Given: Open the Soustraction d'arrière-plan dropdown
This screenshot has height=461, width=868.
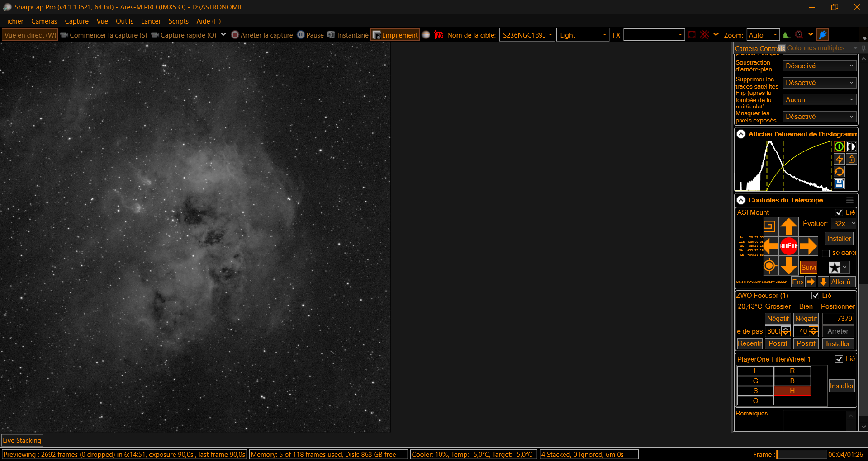Looking at the screenshot, I should (820, 66).
